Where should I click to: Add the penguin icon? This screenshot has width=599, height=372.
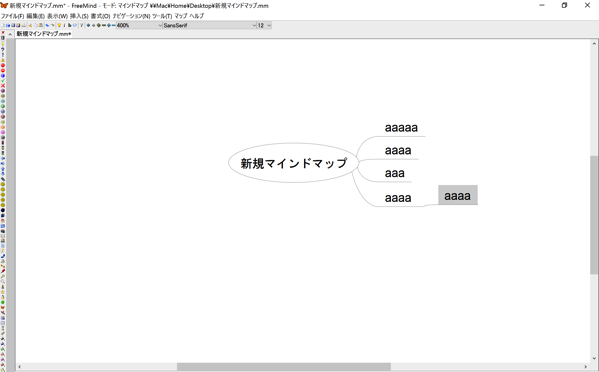coord(3,297)
